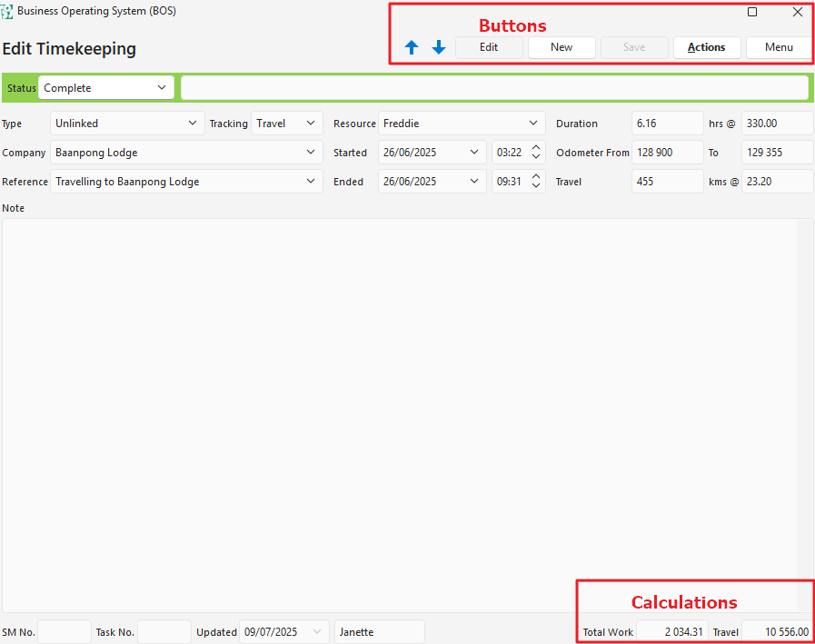The width and height of the screenshot is (815, 644).
Task: Open the Menu button
Action: [779, 47]
